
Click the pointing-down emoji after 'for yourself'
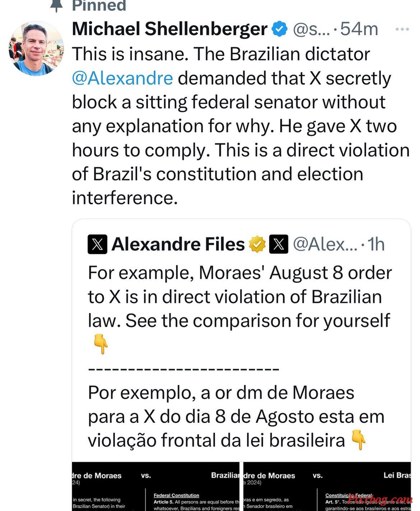[x=101, y=344]
